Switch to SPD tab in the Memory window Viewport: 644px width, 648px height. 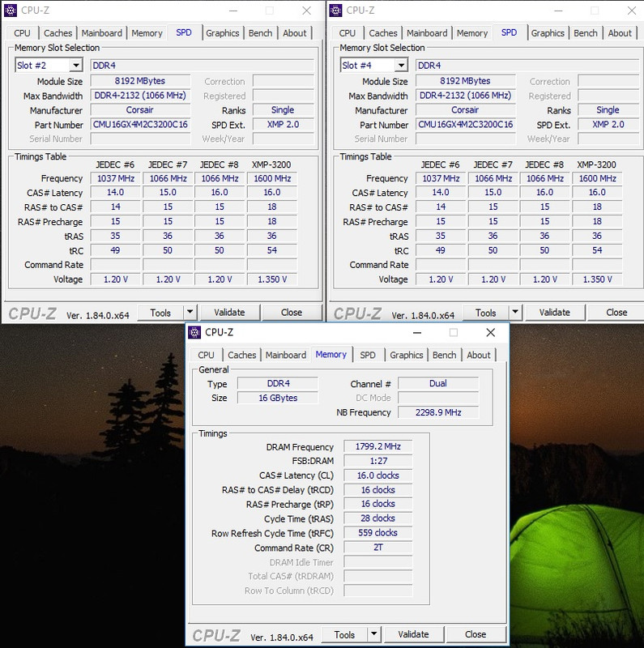tap(368, 355)
